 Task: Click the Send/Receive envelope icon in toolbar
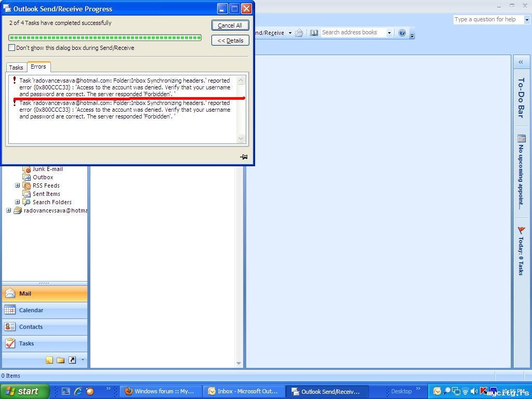pyautogui.click(x=299, y=33)
